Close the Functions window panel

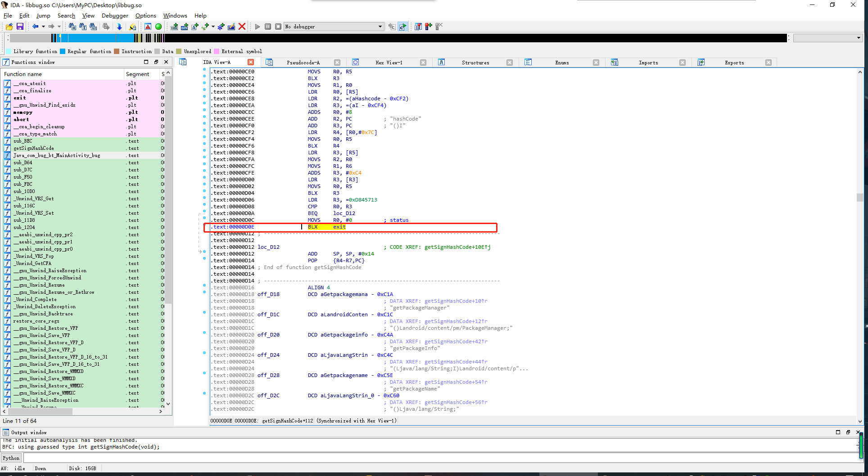tap(166, 62)
